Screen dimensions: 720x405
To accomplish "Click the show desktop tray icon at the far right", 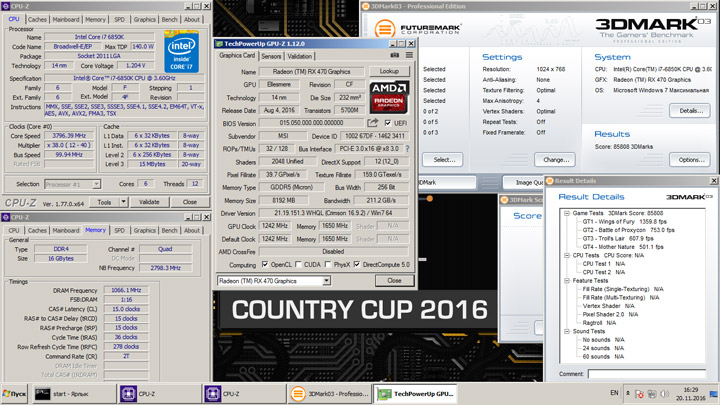I will 714,394.
